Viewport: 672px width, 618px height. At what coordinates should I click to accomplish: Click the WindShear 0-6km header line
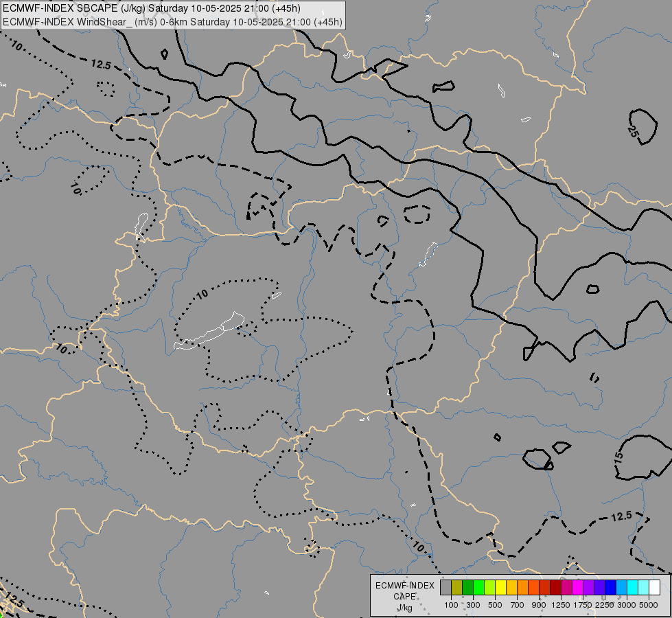click(172, 22)
